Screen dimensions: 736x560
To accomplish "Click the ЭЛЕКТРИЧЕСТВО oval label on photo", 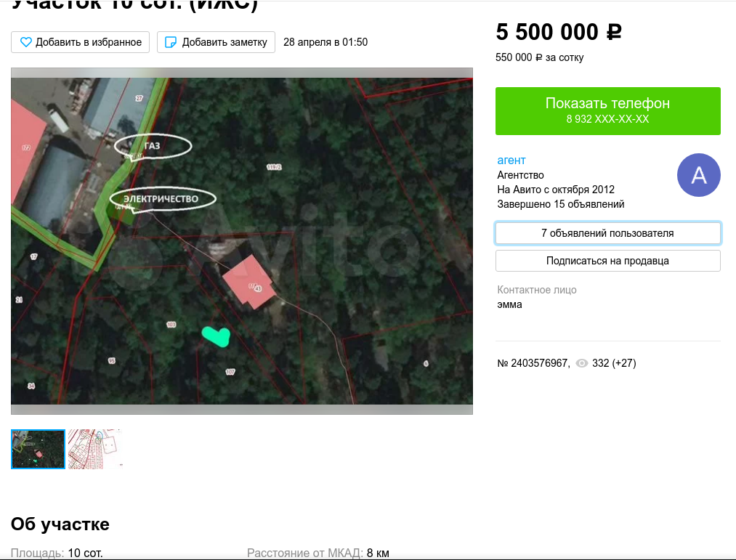I will tap(163, 198).
